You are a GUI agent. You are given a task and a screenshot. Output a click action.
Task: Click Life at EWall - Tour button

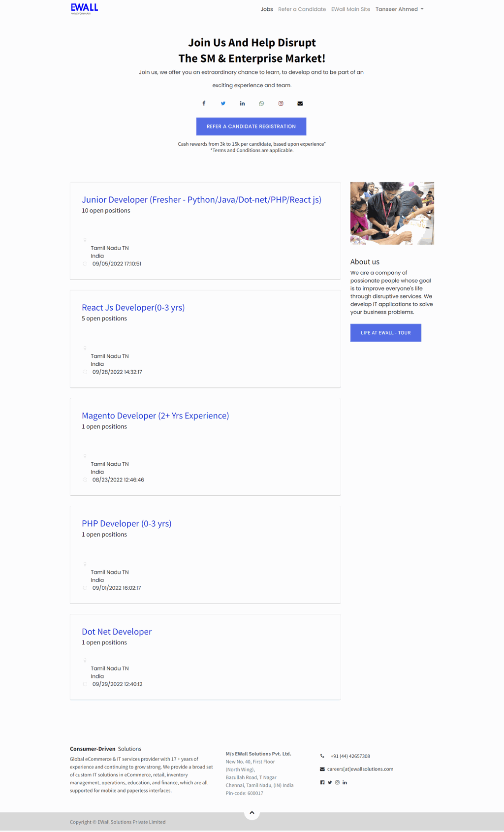[x=385, y=333]
